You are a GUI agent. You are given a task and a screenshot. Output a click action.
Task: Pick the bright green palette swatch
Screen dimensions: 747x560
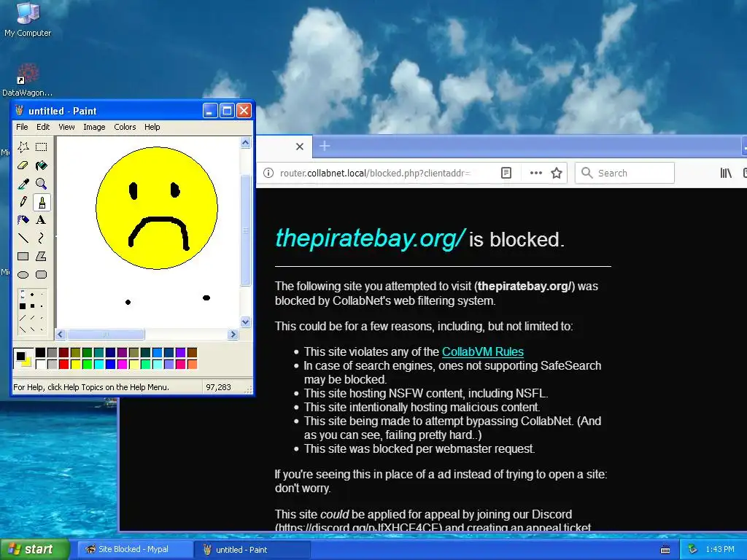point(87,365)
